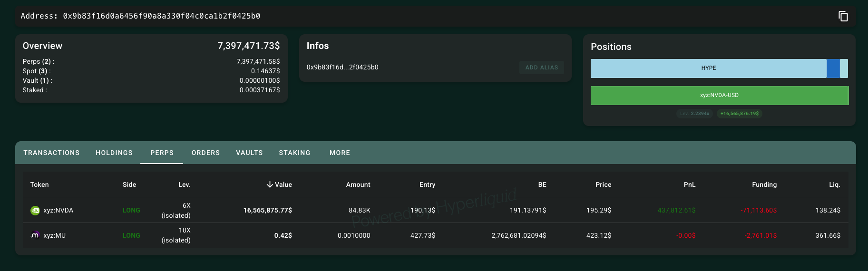Copy the wallet address via copy icon

coord(843,16)
